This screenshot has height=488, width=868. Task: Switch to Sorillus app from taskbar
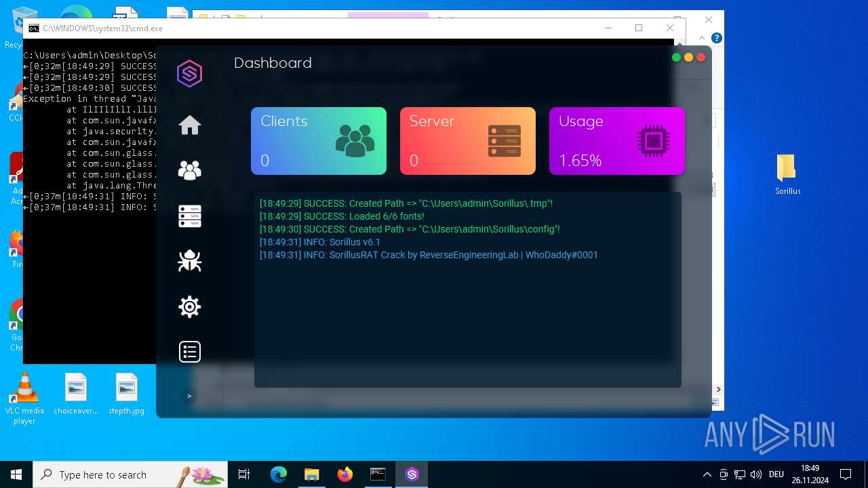pyautogui.click(x=412, y=474)
